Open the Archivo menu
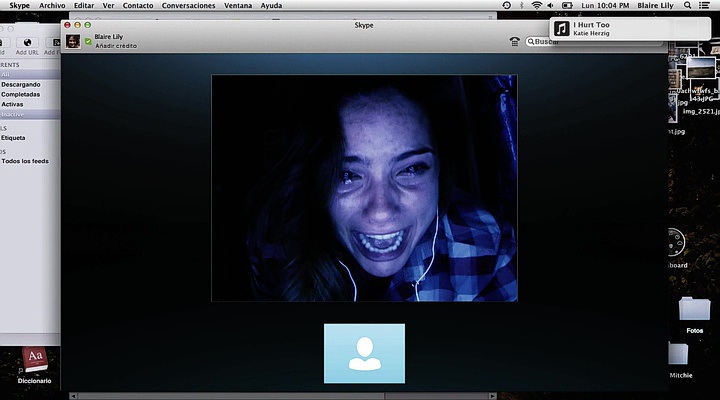720x400 pixels. click(52, 6)
